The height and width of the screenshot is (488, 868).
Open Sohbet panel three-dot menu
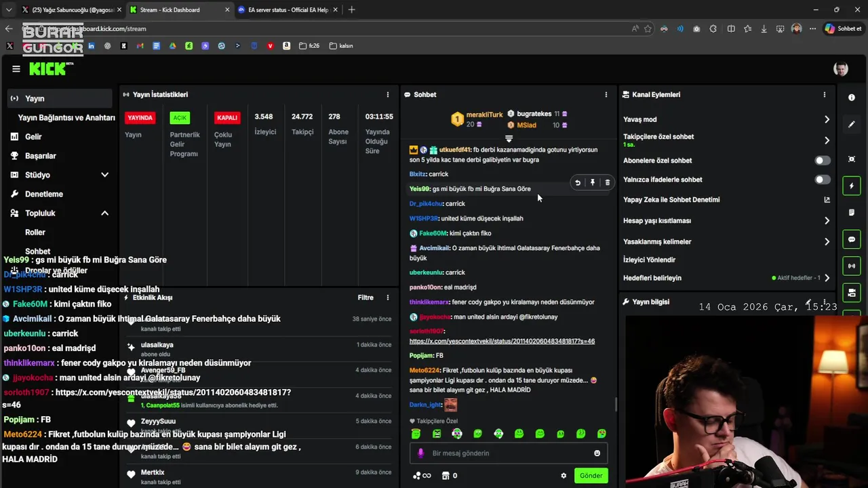[x=606, y=95]
